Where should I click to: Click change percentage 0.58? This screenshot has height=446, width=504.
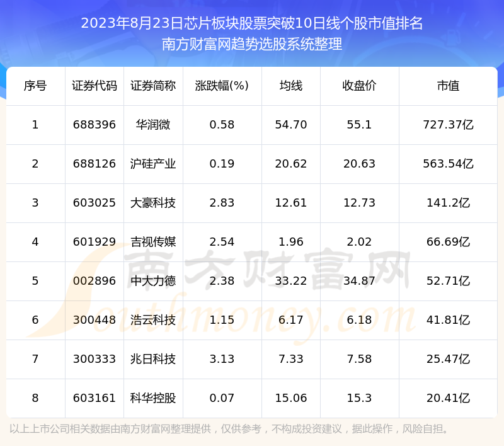click(222, 125)
